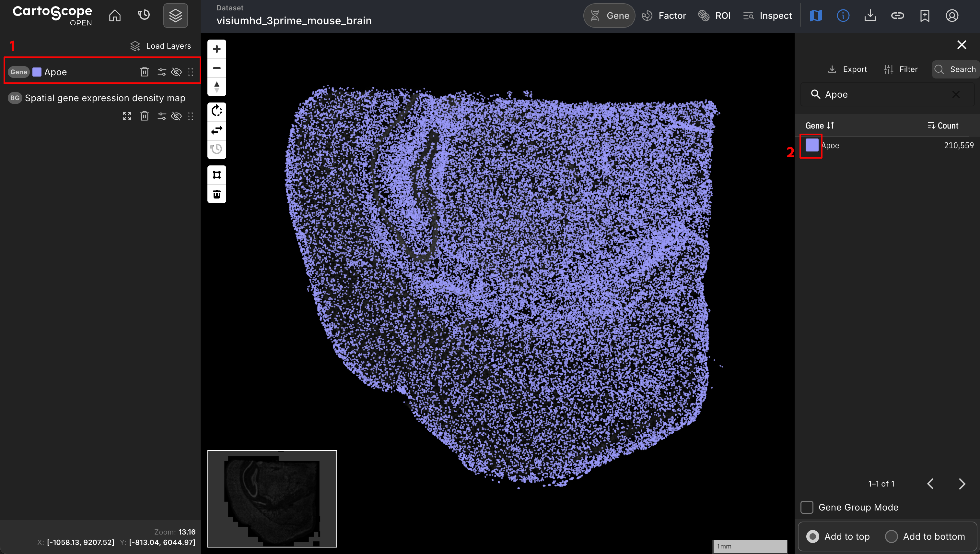
Task: Delete the Apoe gene layer
Action: [144, 72]
